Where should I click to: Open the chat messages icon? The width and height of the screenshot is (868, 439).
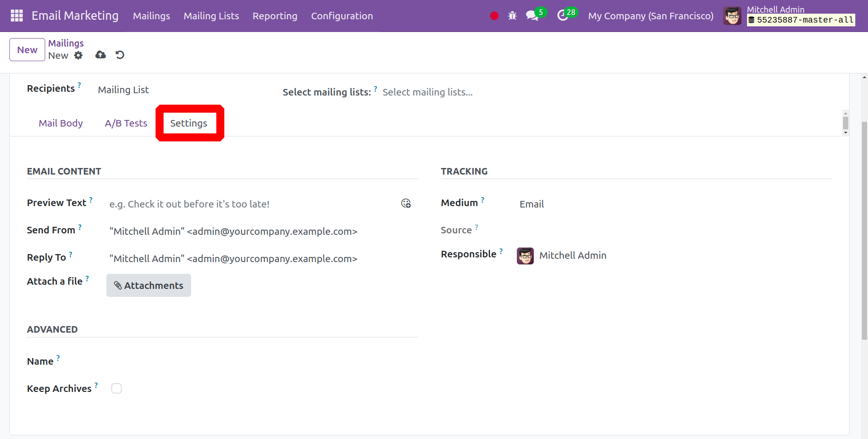coord(532,16)
